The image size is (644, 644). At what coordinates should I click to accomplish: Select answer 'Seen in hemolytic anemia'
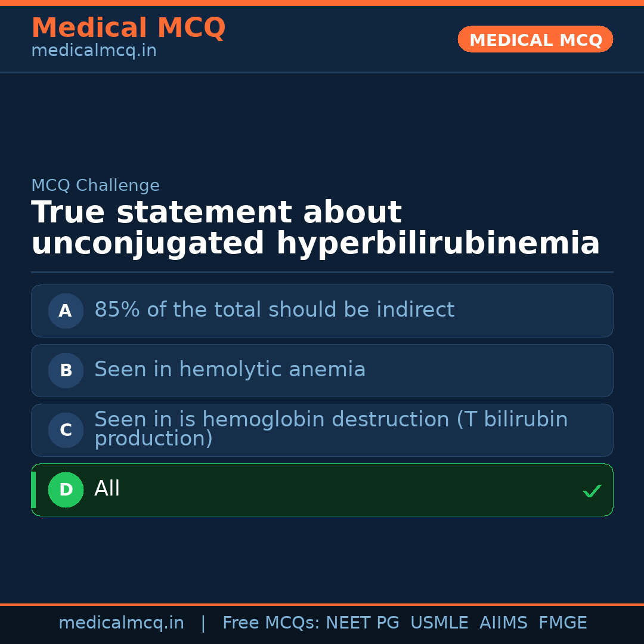(x=230, y=370)
